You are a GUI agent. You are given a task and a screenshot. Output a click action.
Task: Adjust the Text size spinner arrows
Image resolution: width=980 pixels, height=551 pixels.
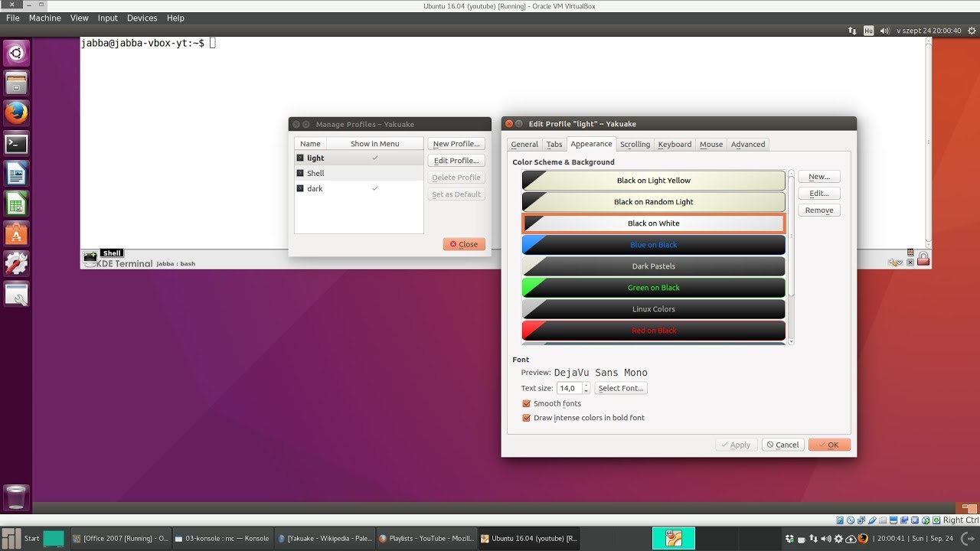(586, 388)
